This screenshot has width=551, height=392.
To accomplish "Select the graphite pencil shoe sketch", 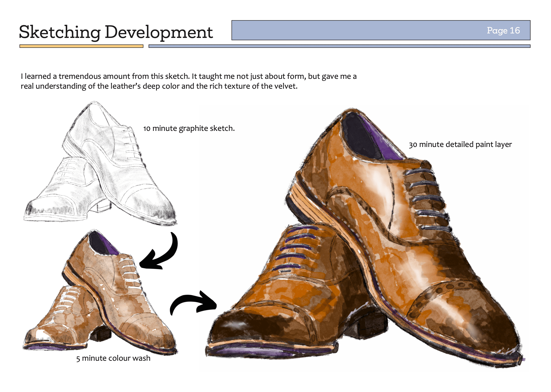I will click(100, 163).
